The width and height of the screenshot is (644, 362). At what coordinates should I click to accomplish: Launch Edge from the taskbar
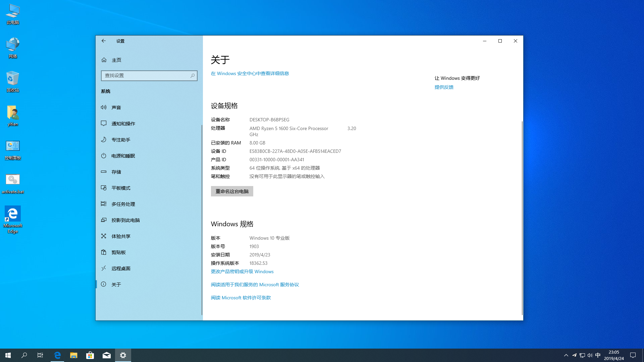(x=57, y=355)
